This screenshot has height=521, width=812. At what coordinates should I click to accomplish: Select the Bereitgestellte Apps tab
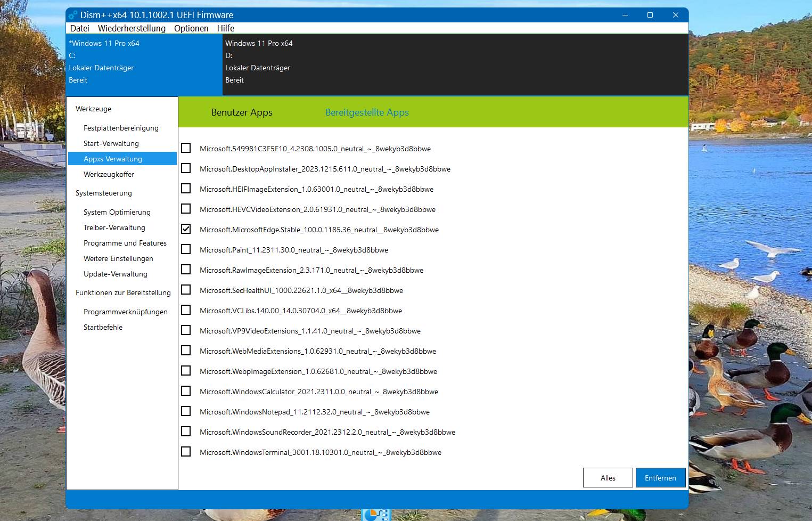pyautogui.click(x=367, y=112)
